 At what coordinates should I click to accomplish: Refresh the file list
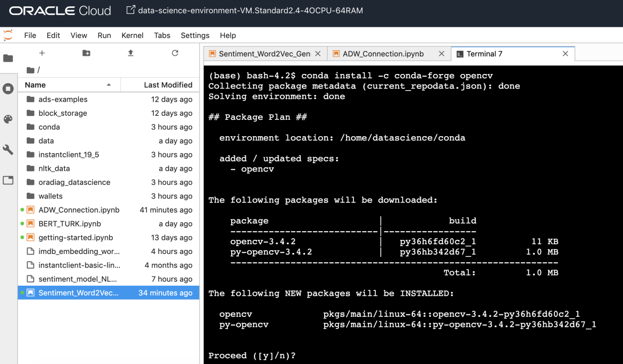pos(175,53)
